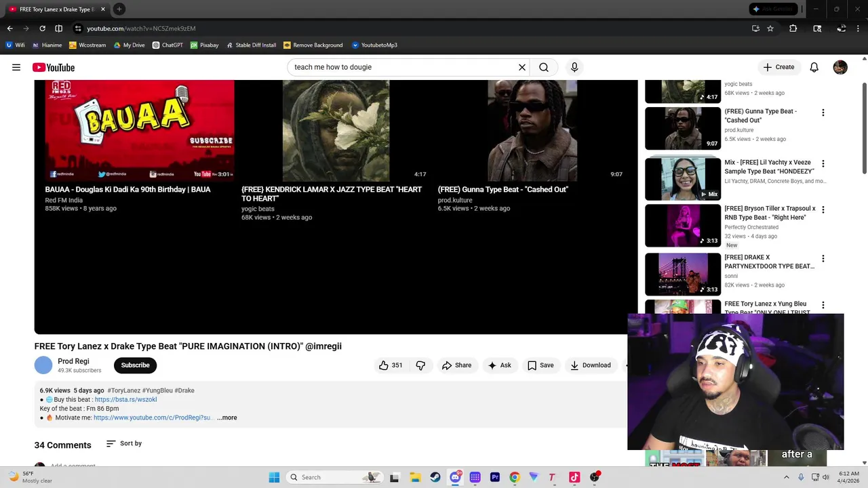Screen dimensions: 868x488
Task: Clear the search box with the X
Action: [x=522, y=67]
